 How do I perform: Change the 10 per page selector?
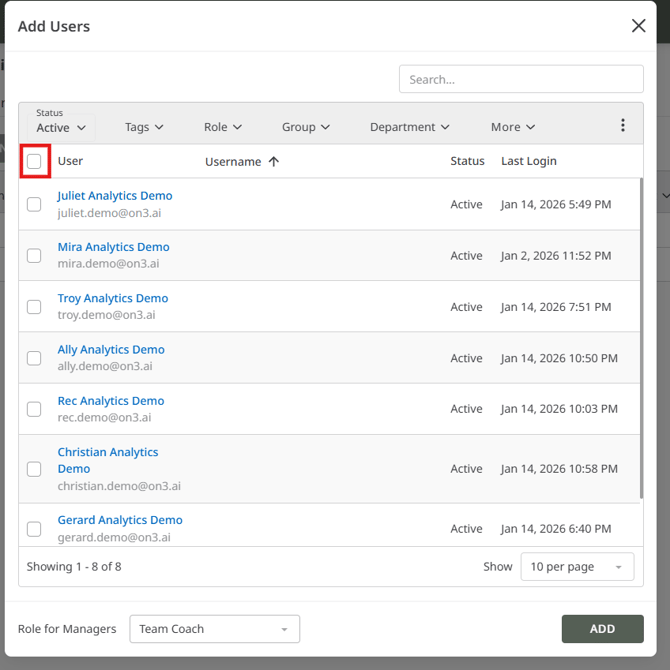[576, 567]
